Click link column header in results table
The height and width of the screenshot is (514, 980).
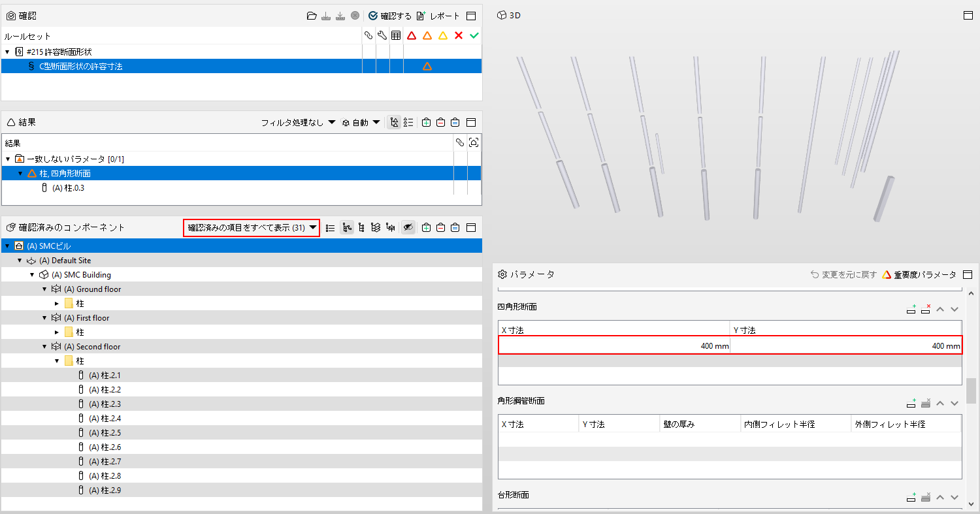460,142
